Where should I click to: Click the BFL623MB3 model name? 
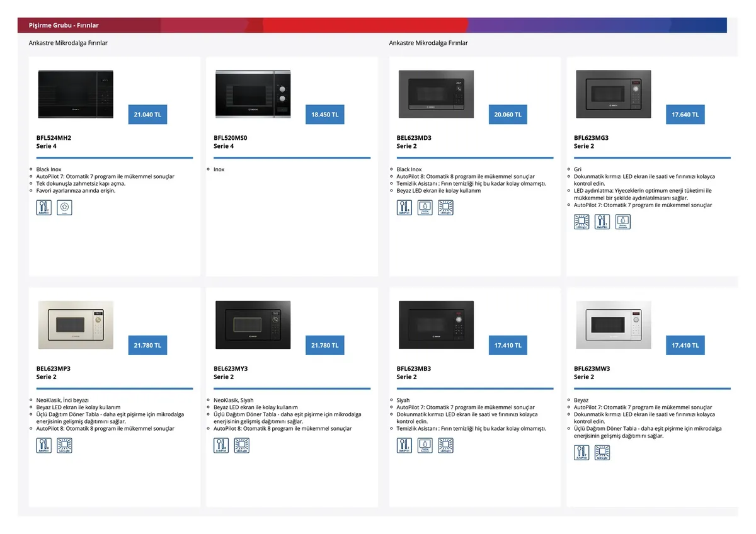414,368
